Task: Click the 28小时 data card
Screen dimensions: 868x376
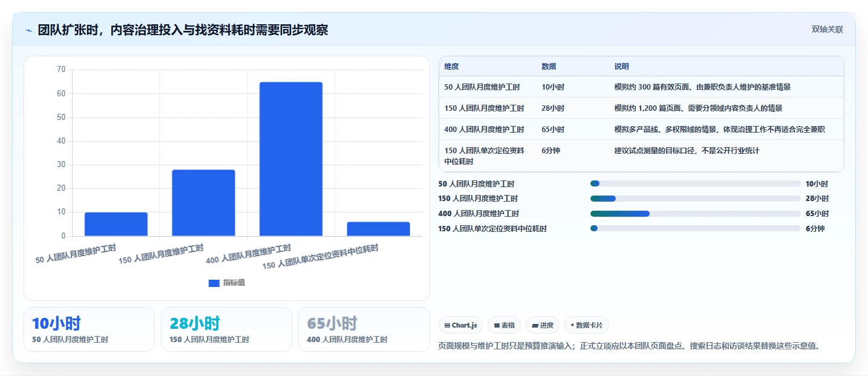Action: click(227, 329)
